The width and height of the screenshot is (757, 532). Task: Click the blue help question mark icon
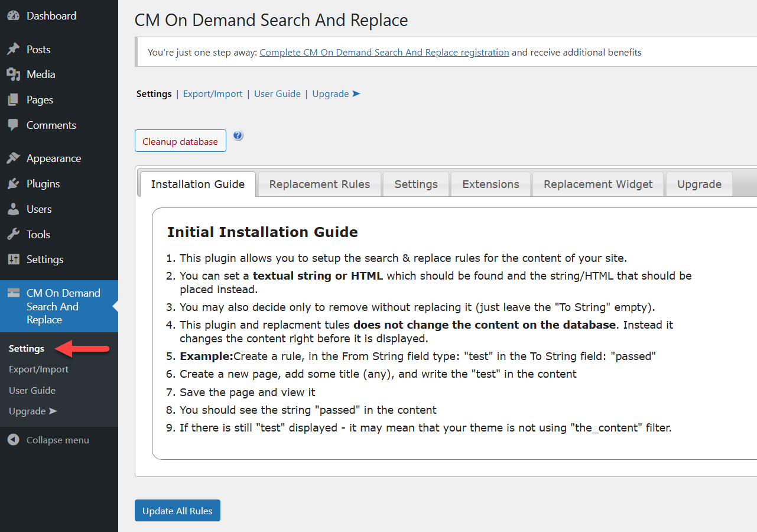[238, 135]
